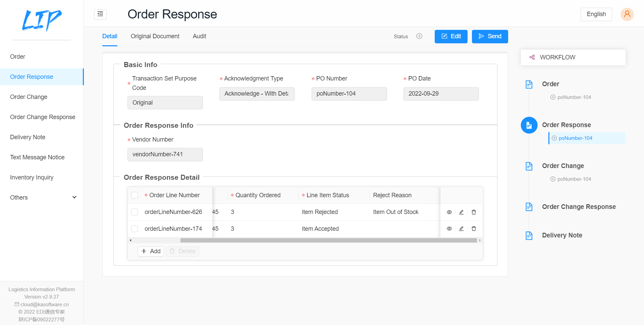Click the Delivery Note document icon in workflow
The image size is (644, 325).
pyautogui.click(x=529, y=235)
